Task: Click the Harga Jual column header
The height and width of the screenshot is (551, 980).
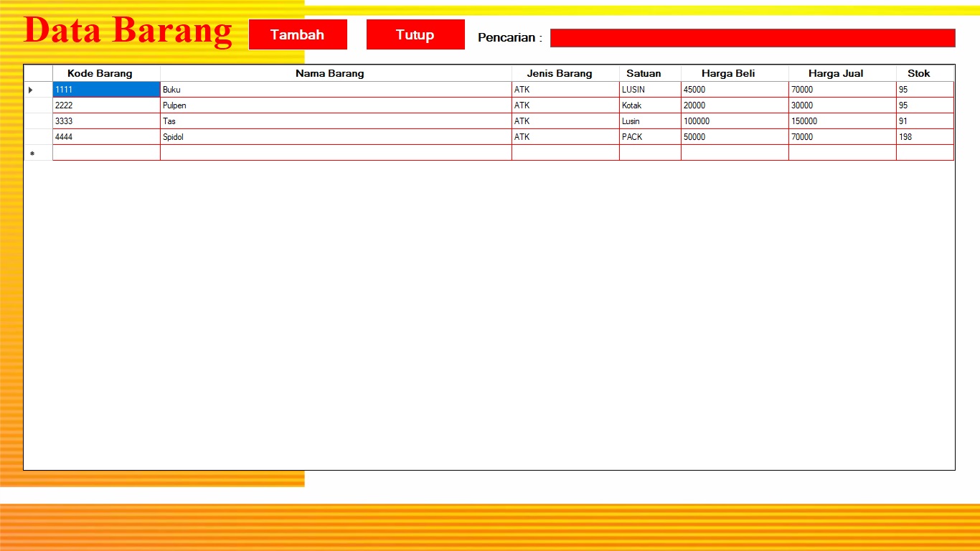Action: [x=842, y=73]
